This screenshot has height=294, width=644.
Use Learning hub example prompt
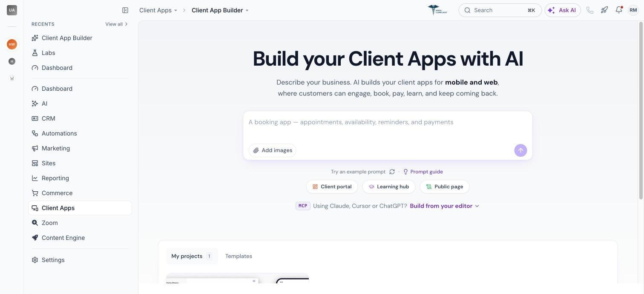click(389, 187)
